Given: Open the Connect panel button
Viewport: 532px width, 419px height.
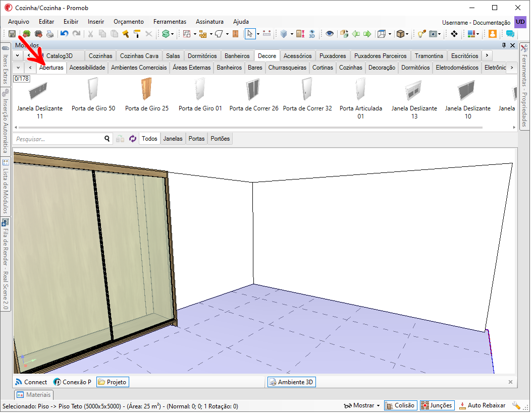Looking at the screenshot, I should tap(31, 382).
